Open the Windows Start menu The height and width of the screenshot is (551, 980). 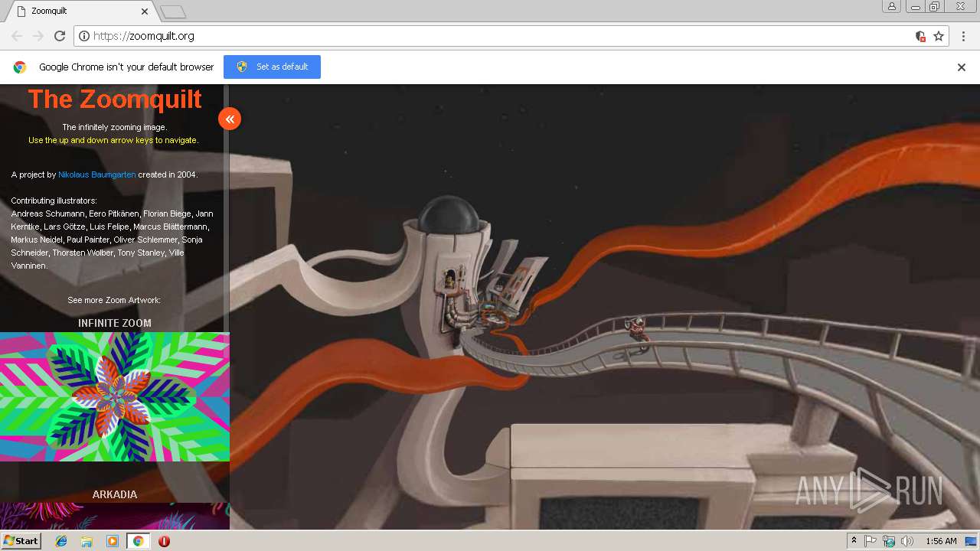(x=21, y=541)
